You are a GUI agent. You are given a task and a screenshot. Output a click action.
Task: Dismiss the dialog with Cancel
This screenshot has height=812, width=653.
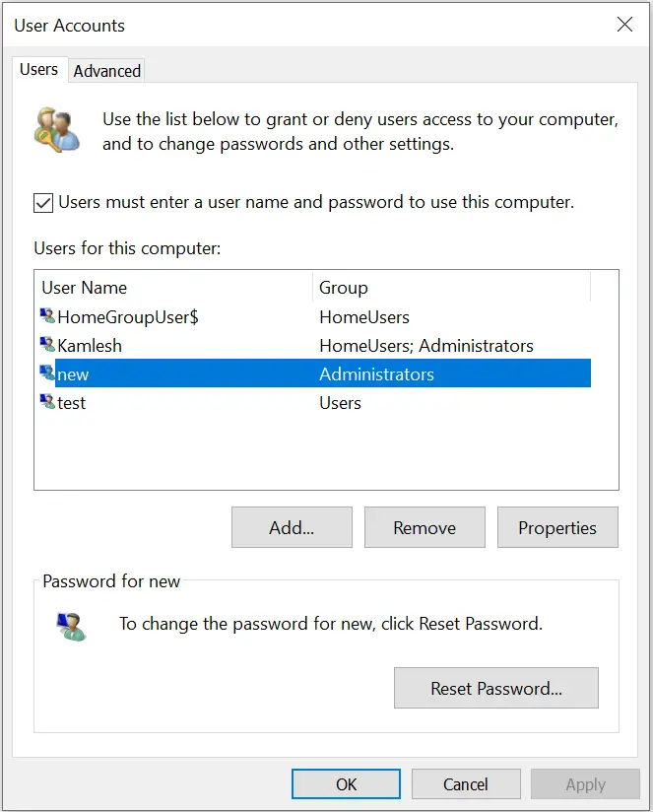[466, 784]
